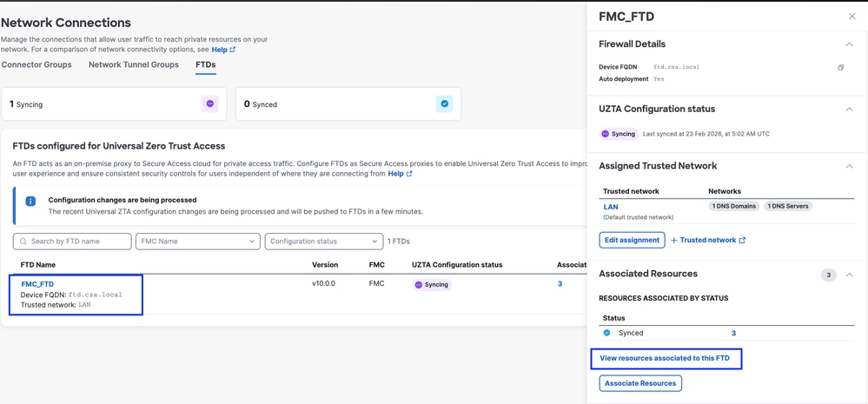Click the 1 DNS Servers badge
The width and height of the screenshot is (868, 404).
point(788,206)
